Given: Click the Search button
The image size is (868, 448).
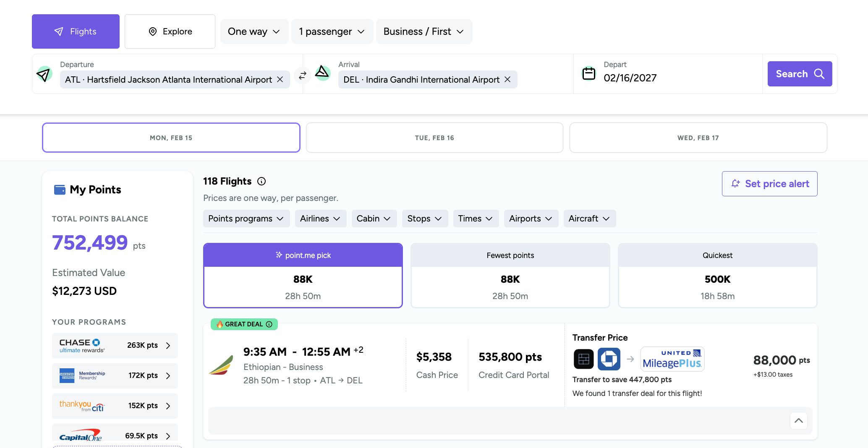Looking at the screenshot, I should point(800,74).
